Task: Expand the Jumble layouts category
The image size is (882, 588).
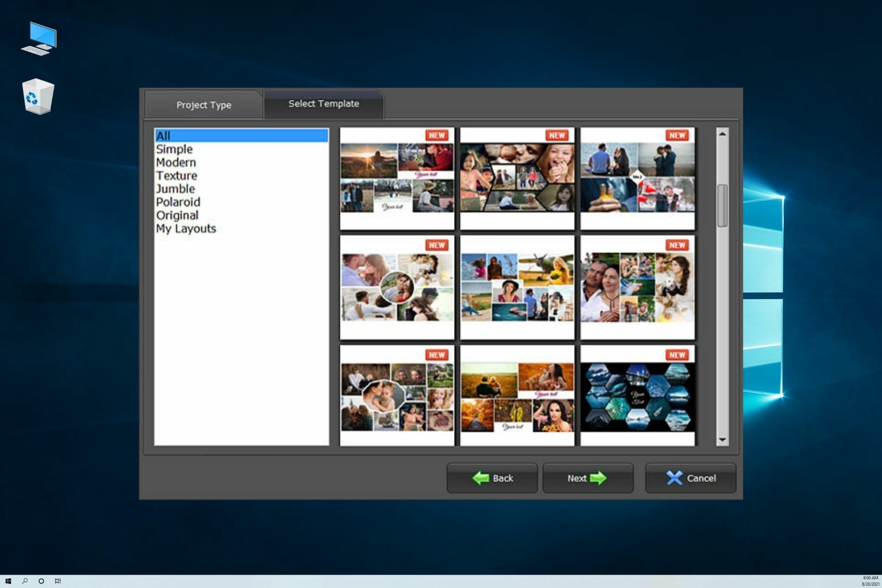Action: click(174, 188)
